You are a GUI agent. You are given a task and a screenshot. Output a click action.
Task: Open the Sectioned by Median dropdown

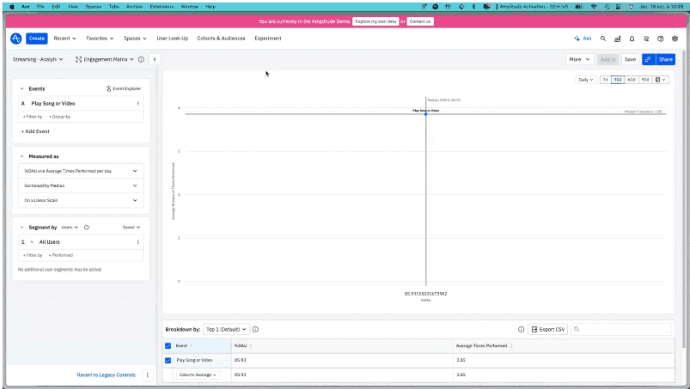[81, 186]
